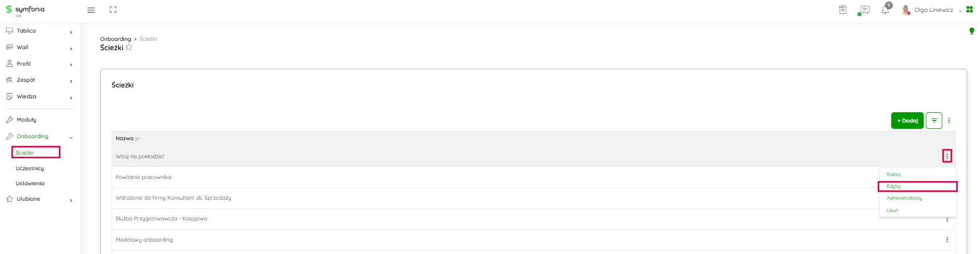Click the hamburger menu icon
980x254 pixels.
(91, 10)
